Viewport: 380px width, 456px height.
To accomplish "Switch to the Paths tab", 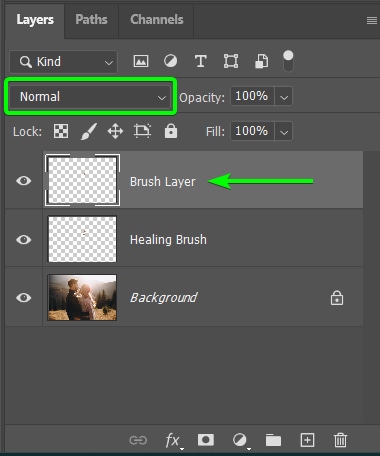I will coord(91,20).
